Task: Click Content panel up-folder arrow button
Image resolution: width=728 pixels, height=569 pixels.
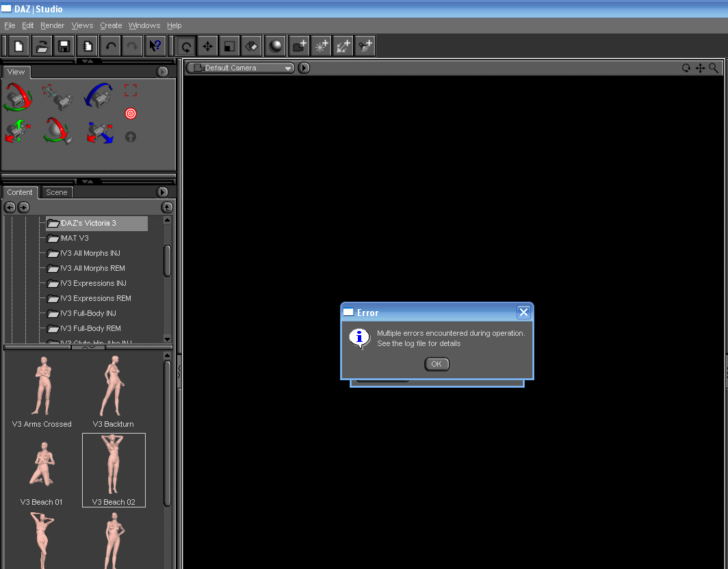Action: (167, 207)
